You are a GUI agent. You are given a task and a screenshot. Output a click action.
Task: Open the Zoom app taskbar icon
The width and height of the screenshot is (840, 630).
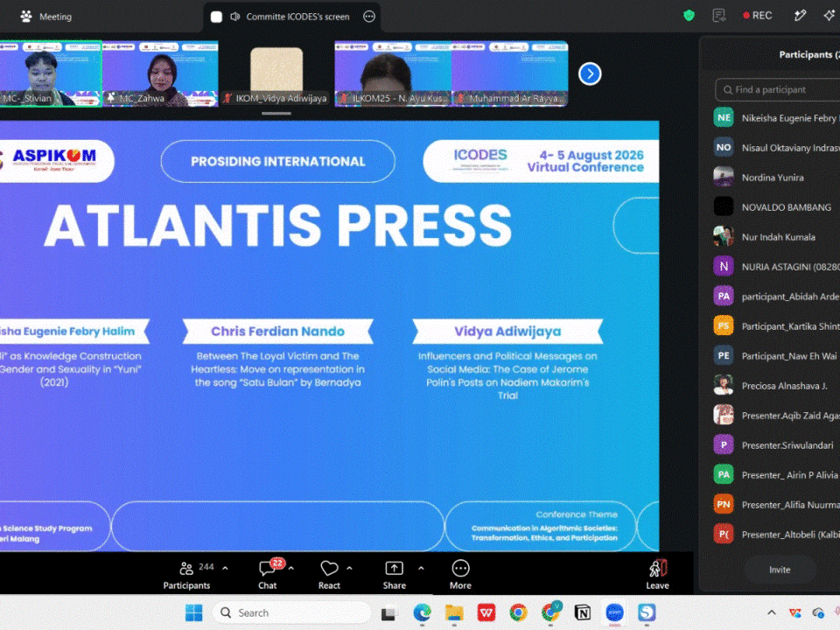[614, 612]
